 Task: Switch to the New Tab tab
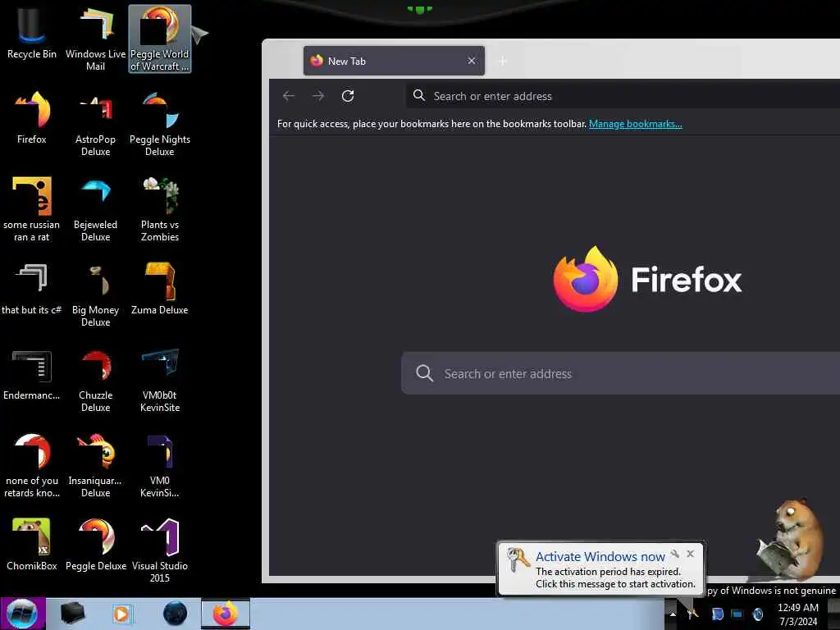pos(394,61)
